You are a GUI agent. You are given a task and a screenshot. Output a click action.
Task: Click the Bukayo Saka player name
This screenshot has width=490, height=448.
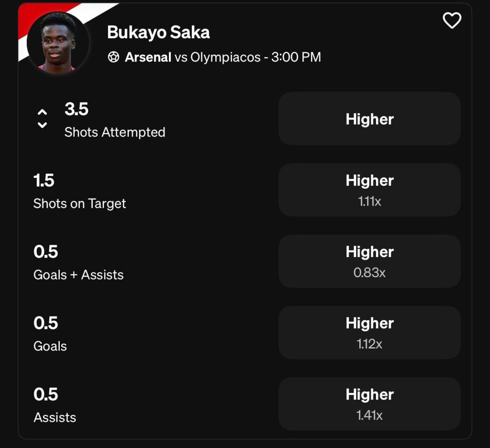(158, 33)
